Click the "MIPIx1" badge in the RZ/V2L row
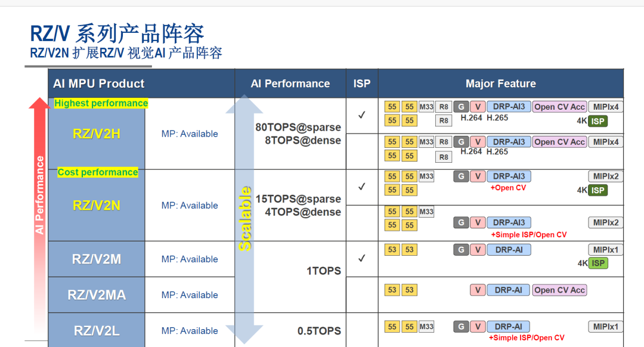This screenshot has height=347, width=644. click(x=605, y=327)
